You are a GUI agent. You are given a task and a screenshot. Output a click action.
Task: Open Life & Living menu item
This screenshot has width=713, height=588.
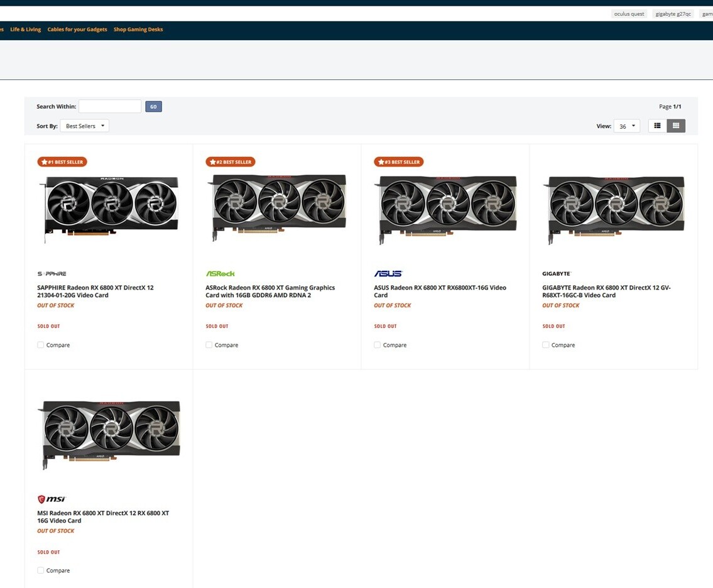pos(26,30)
